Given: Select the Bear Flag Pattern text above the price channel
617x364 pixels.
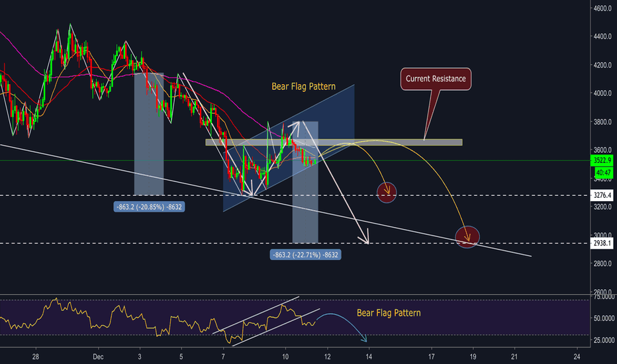Looking at the screenshot, I should tap(303, 87).
